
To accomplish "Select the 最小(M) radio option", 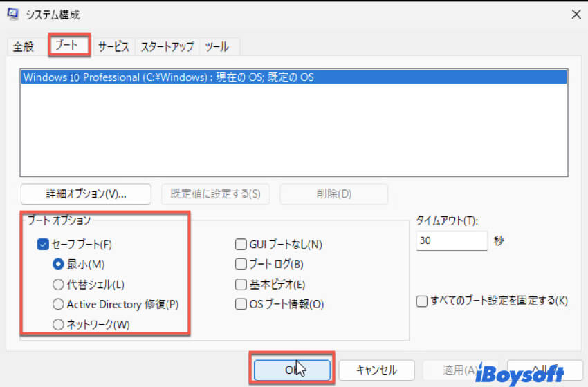I will (58, 264).
